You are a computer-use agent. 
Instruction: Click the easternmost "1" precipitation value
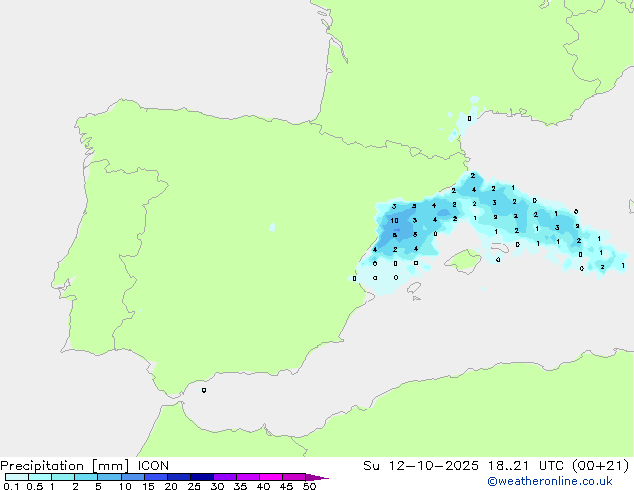(622, 266)
